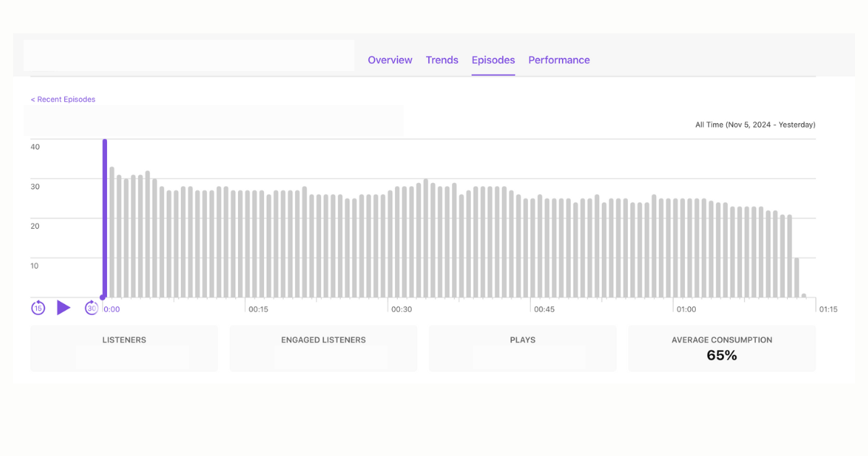Return to Recent Episodes link

(63, 99)
